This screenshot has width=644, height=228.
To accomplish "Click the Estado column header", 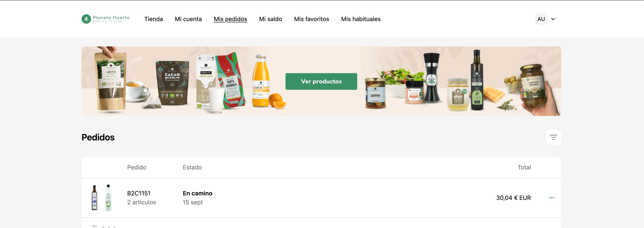I will (192, 167).
